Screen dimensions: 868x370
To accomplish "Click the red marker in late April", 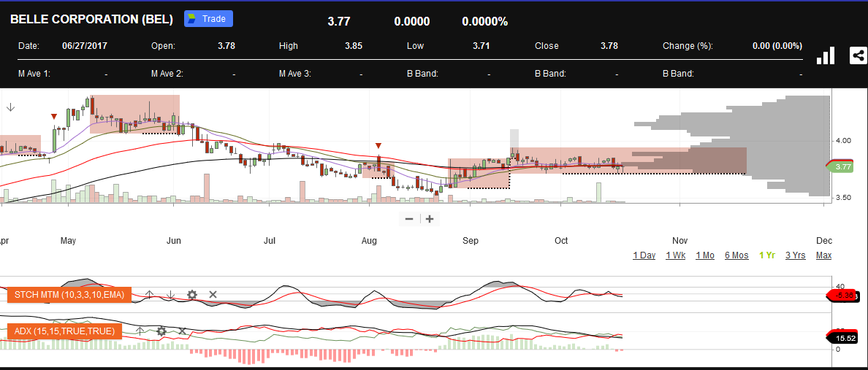I will tap(53, 116).
